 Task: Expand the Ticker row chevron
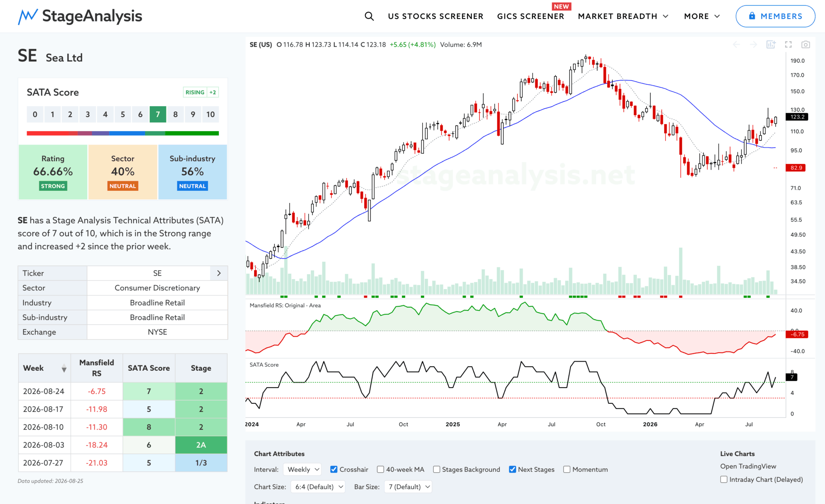coord(219,273)
